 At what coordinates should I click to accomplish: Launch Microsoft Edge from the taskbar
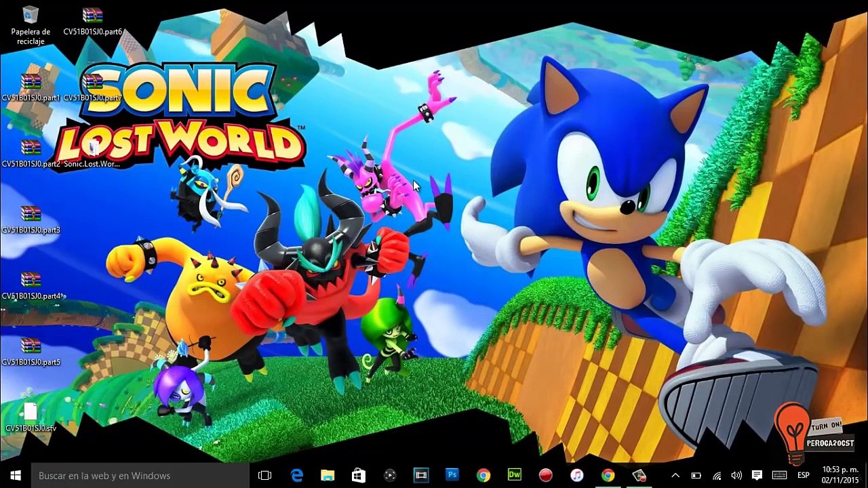tap(296, 475)
